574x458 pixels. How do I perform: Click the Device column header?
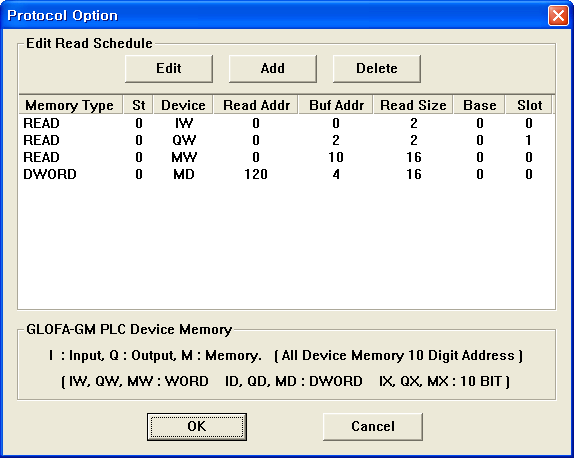click(x=183, y=105)
